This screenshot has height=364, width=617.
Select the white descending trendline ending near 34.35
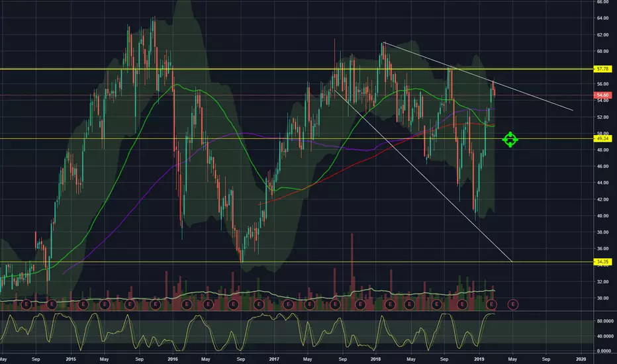point(423,175)
